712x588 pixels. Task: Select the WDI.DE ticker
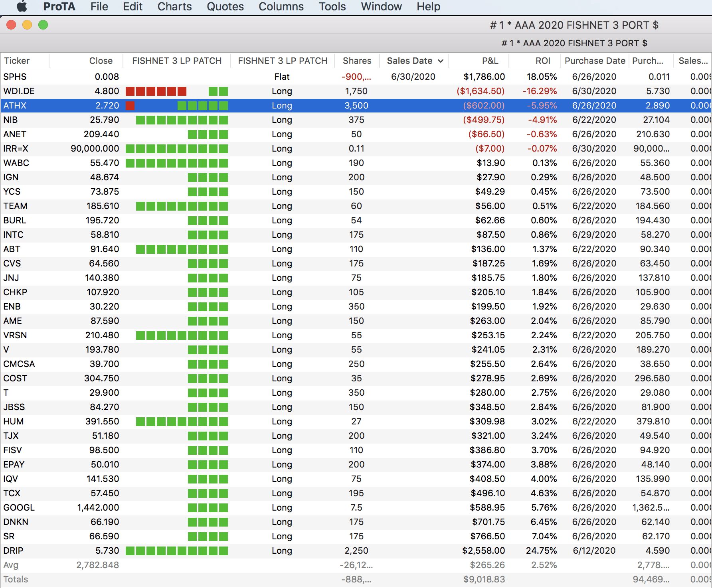click(19, 91)
